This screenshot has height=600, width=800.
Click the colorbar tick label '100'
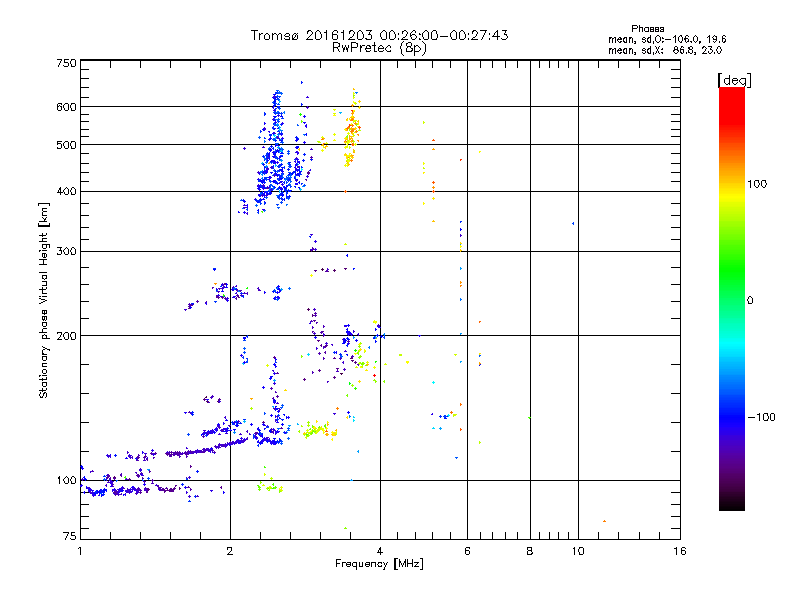click(757, 184)
